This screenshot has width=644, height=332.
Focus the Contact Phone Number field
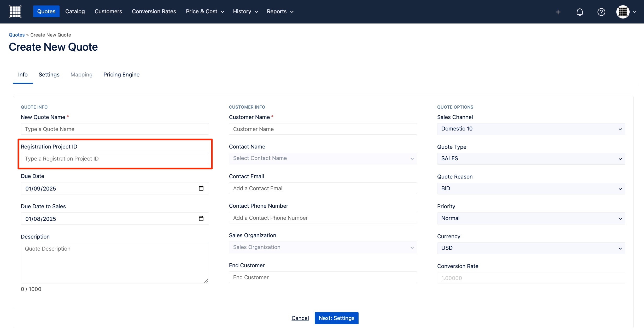[x=323, y=218]
